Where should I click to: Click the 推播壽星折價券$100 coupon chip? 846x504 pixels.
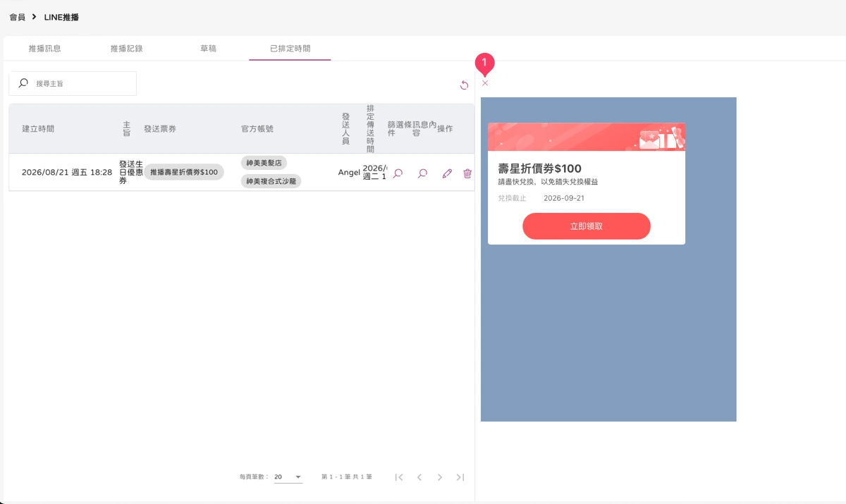point(184,172)
